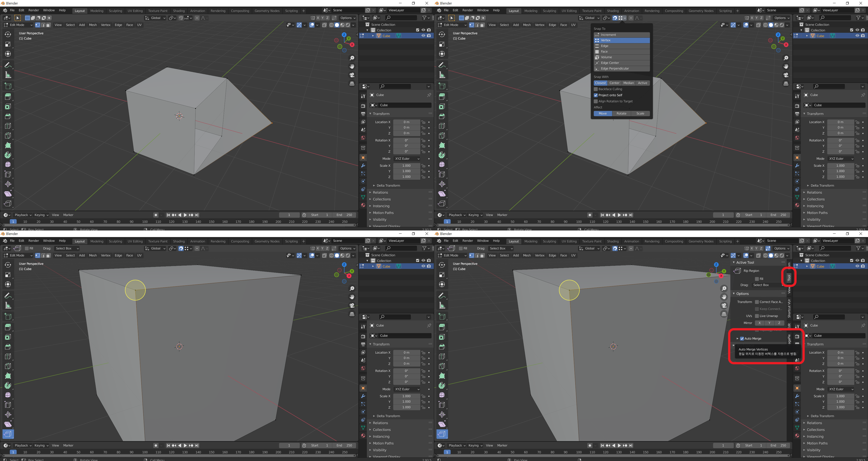Click zoom magnifier gizmo in top-left viewport
The width and height of the screenshot is (868, 461).
click(352, 58)
